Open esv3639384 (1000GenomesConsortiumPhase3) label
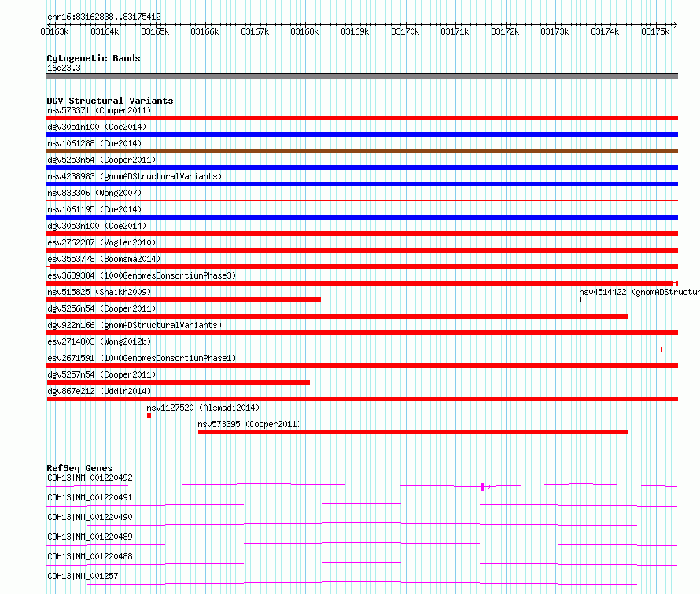This screenshot has height=594, width=700. point(142,275)
